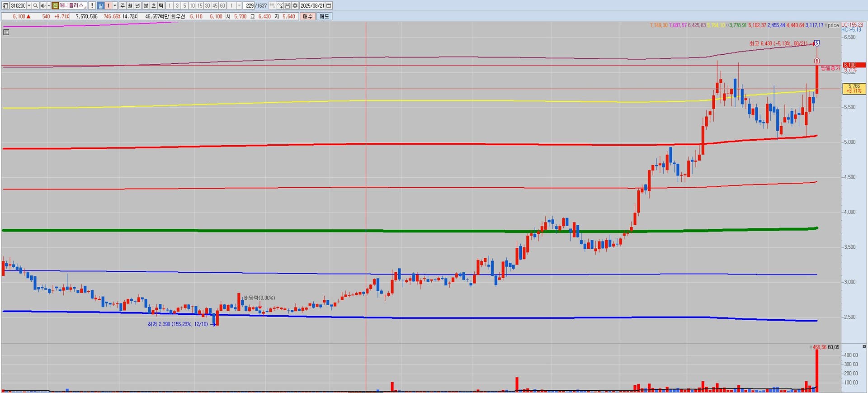Click the exclamation mark info icon
The height and width of the screenshot is (393, 868).
92,5
